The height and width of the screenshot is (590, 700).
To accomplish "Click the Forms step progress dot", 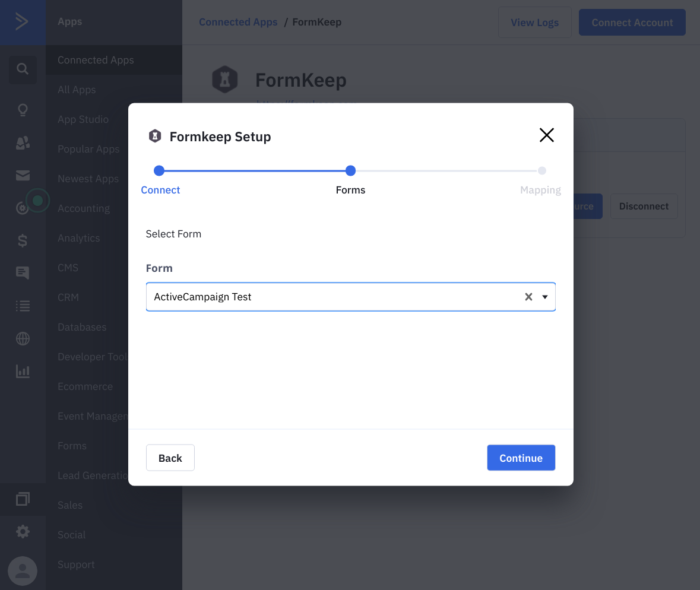I will (350, 170).
